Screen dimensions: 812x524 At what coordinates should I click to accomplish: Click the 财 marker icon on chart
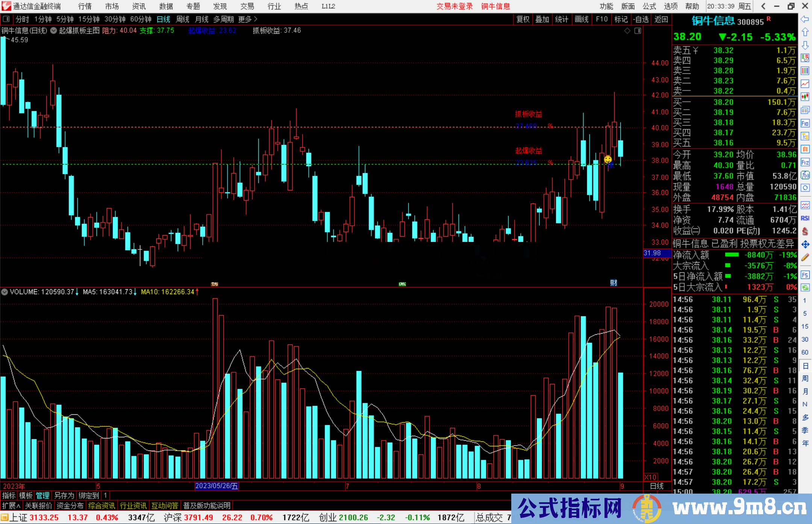coord(614,283)
